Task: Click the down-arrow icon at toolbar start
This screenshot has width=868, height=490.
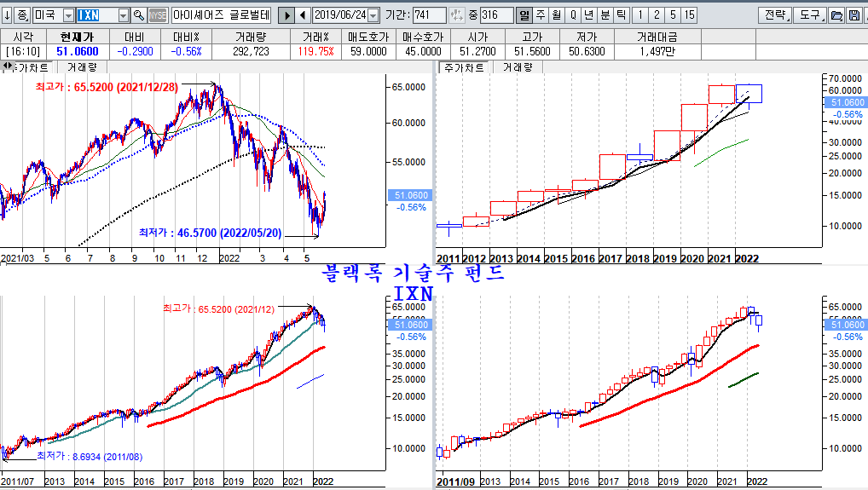Action: 7,15
